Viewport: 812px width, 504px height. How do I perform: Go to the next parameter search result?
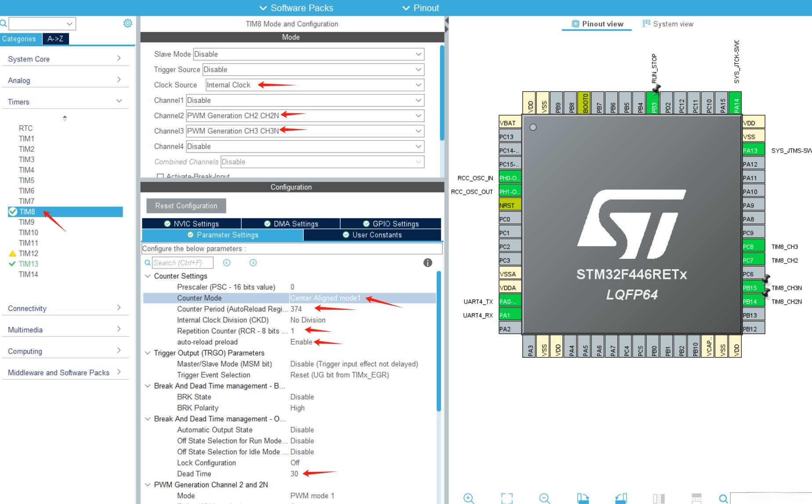click(253, 263)
